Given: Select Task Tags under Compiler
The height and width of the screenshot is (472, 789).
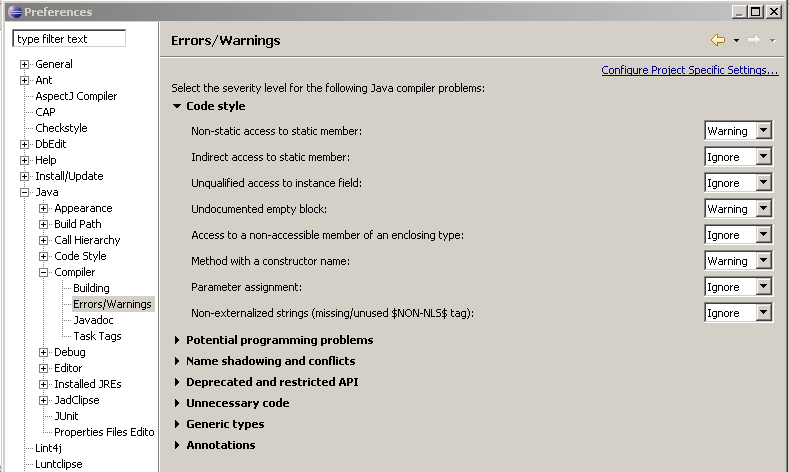Looking at the screenshot, I should tap(97, 336).
